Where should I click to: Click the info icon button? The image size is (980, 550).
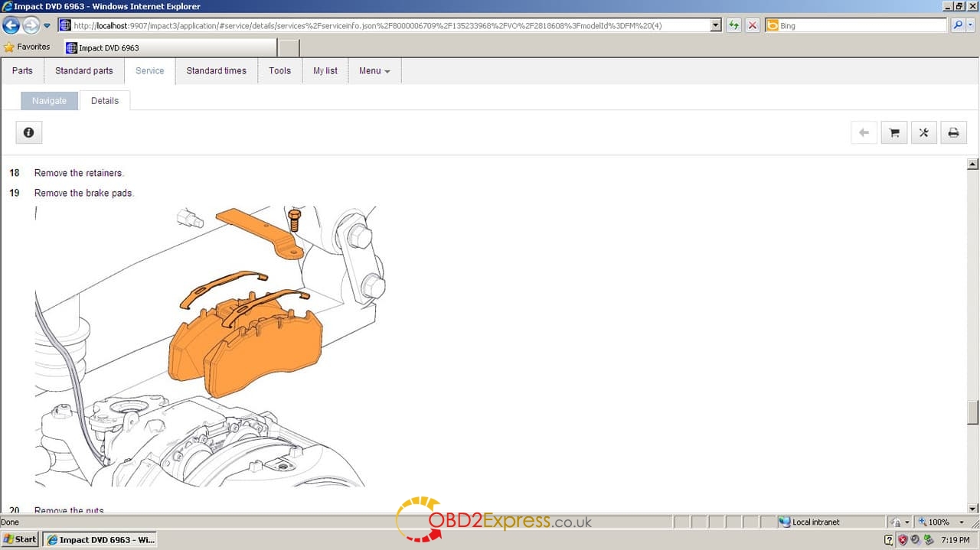(x=28, y=132)
